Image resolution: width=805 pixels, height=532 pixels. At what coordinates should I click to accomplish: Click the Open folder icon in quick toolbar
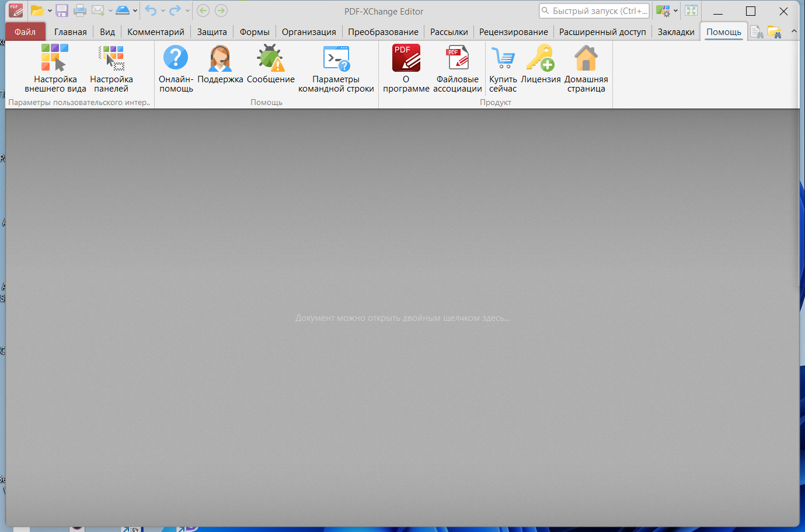click(37, 10)
